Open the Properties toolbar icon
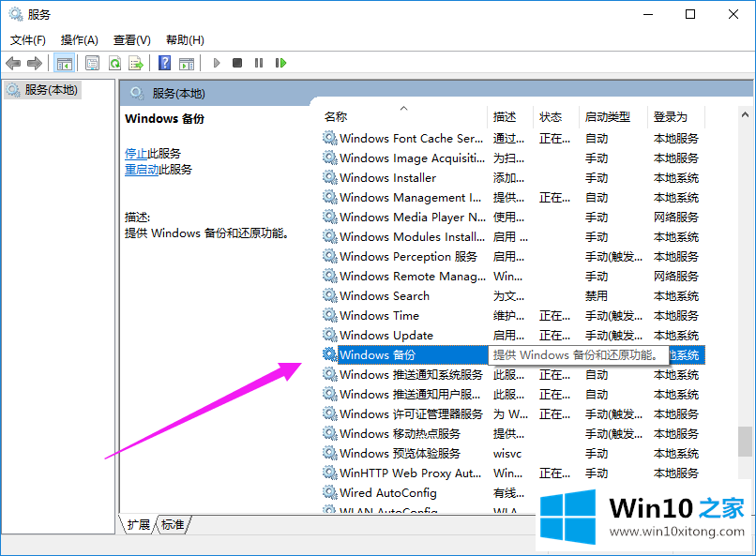Image resolution: width=756 pixels, height=556 pixels. tap(92, 63)
